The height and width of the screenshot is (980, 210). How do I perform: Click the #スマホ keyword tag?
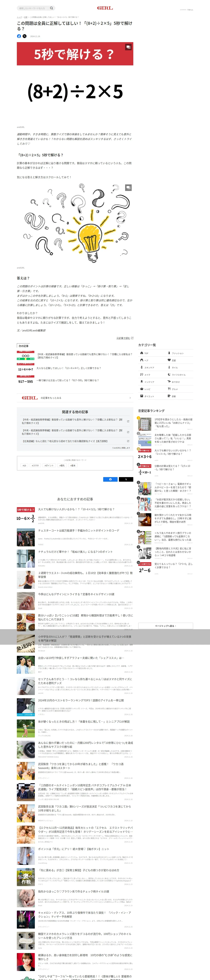click(x=35, y=465)
